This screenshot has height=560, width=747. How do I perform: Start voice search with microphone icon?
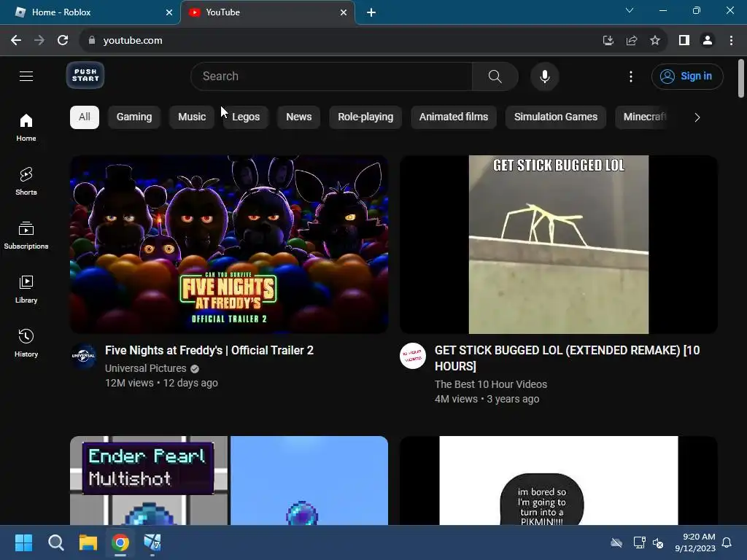click(x=544, y=76)
